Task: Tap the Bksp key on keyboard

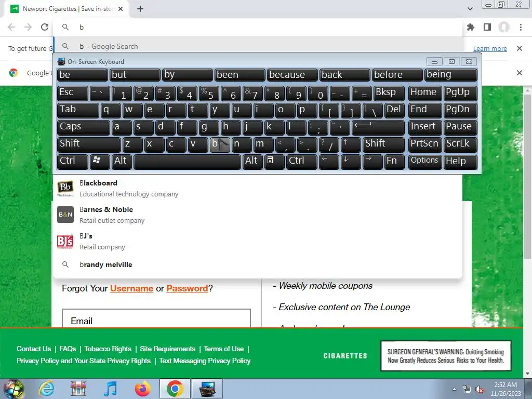Action: 389,92
